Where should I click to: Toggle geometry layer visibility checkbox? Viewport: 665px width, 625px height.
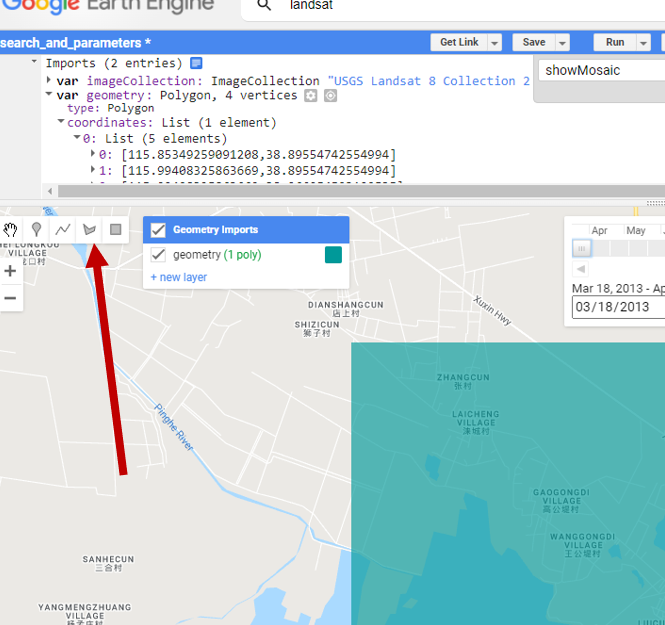(158, 255)
